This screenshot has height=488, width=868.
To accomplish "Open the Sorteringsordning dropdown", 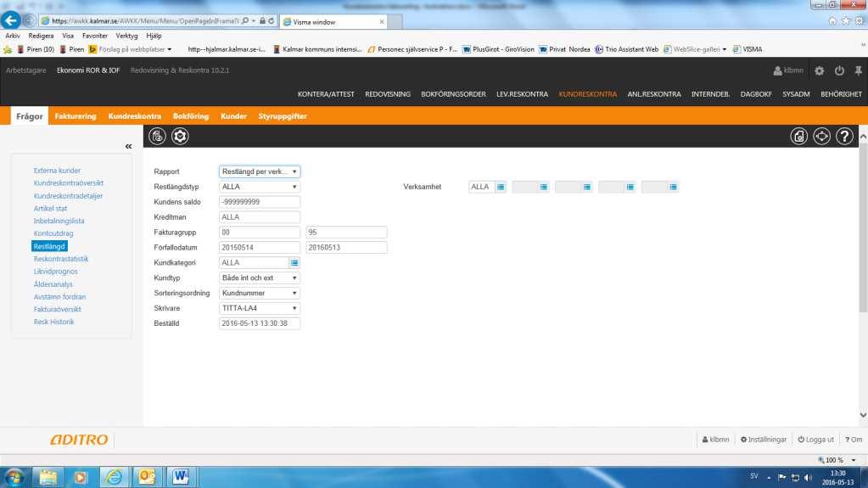I will 260,293.
